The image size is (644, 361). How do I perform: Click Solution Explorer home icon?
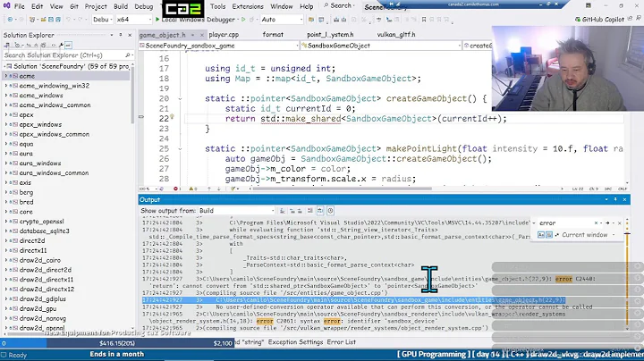click(7, 45)
